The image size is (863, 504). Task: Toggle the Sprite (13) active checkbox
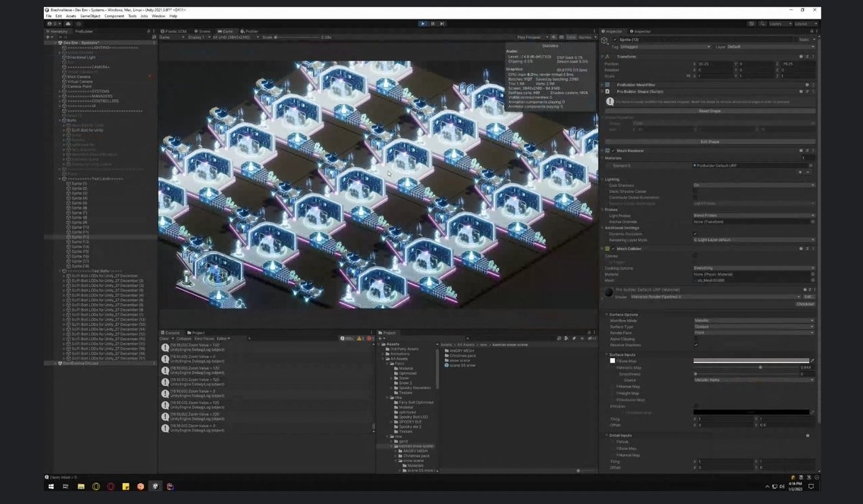click(x=613, y=40)
